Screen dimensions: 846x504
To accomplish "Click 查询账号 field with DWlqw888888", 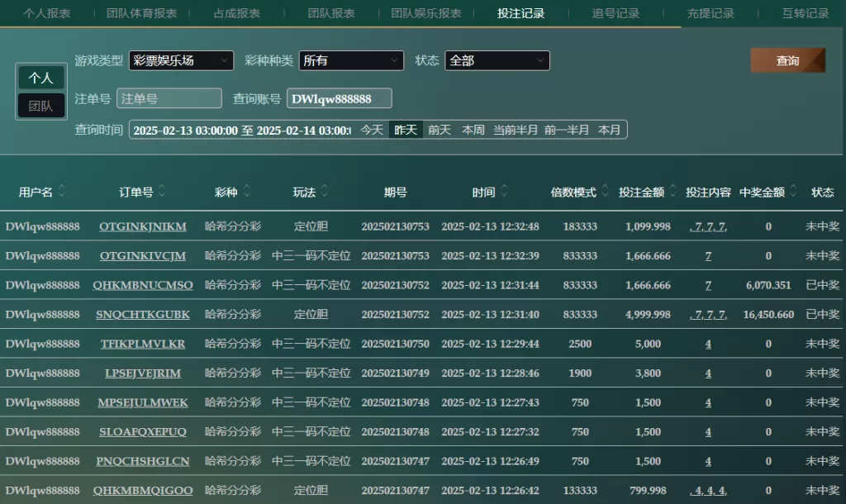I will point(340,98).
